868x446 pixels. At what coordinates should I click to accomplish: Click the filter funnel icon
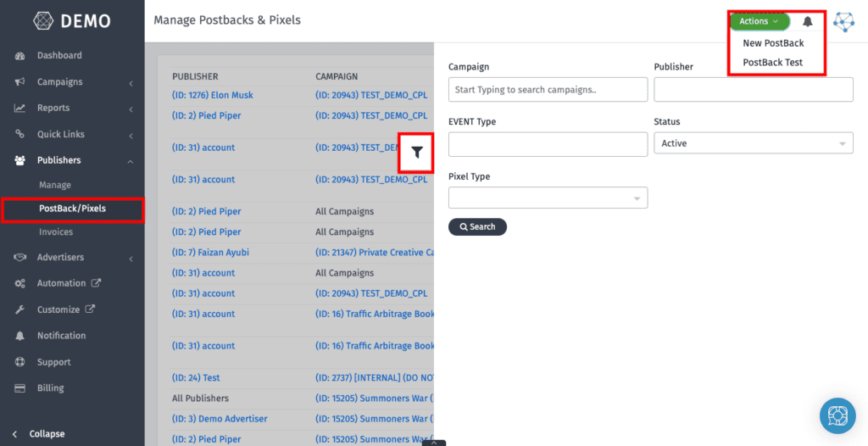click(x=417, y=153)
